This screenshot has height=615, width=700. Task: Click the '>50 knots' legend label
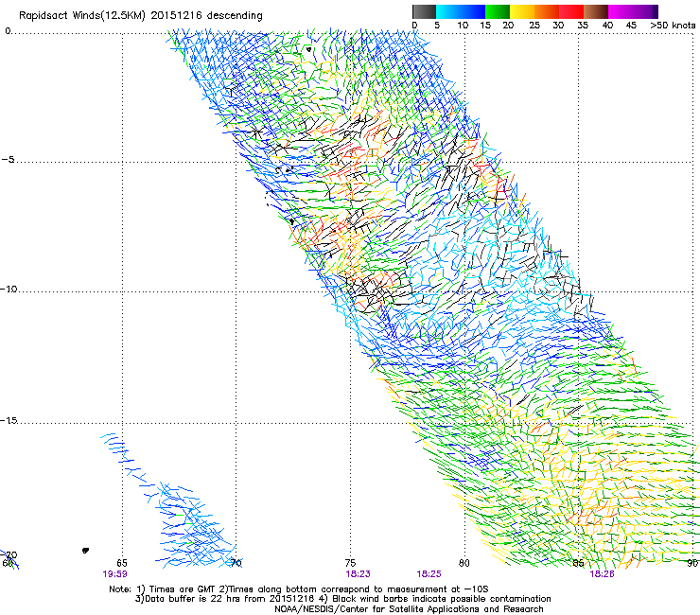[673, 25]
